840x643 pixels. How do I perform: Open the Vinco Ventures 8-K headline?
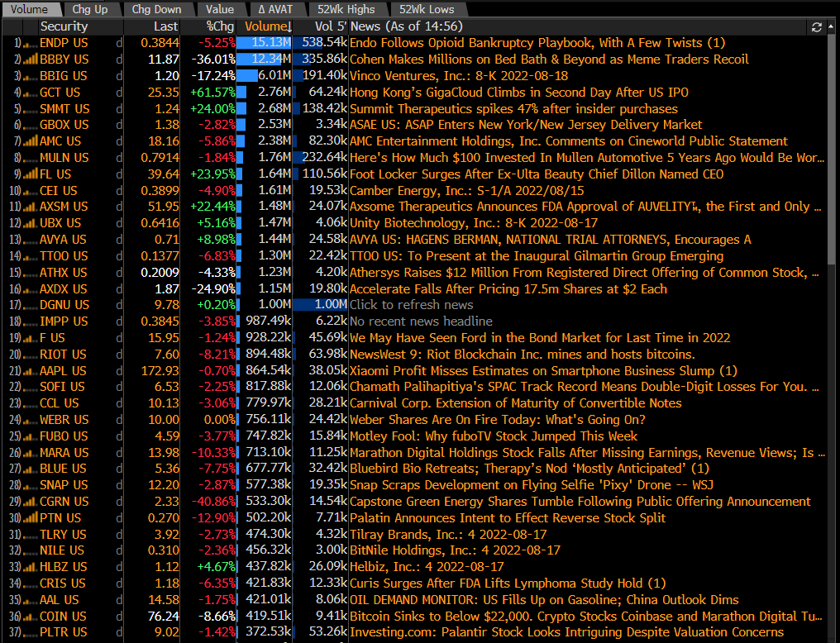click(x=459, y=76)
